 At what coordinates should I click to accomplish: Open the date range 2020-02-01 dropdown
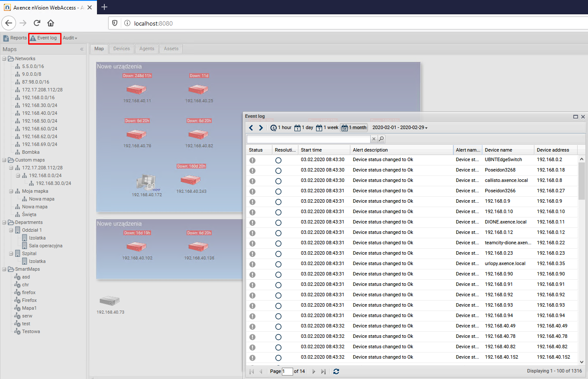[400, 128]
